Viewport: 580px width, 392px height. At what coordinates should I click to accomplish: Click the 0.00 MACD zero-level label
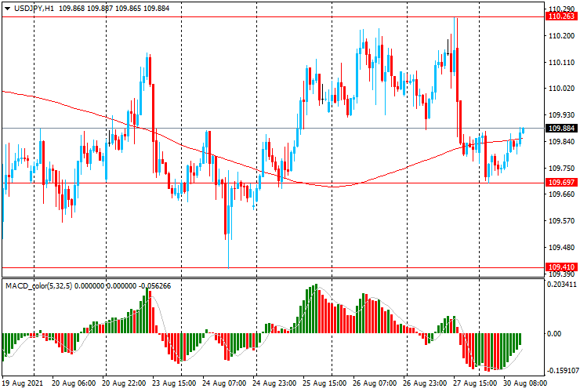click(553, 334)
